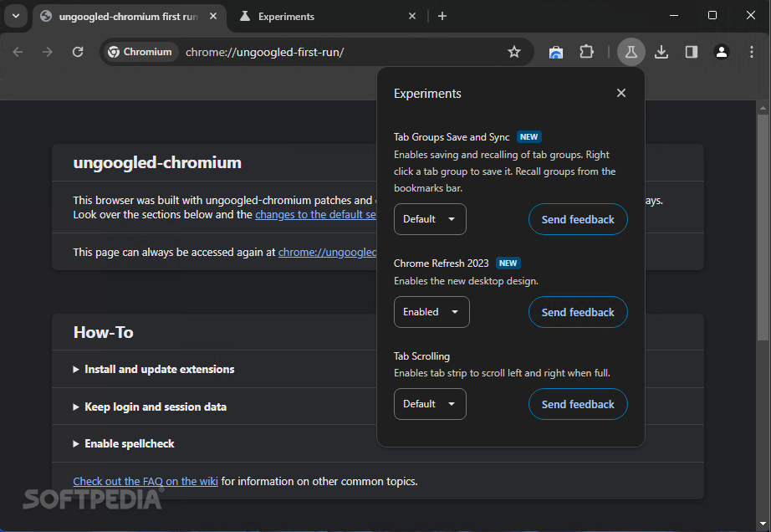The width and height of the screenshot is (771, 532).
Task: Go forward to next page
Action: point(47,52)
